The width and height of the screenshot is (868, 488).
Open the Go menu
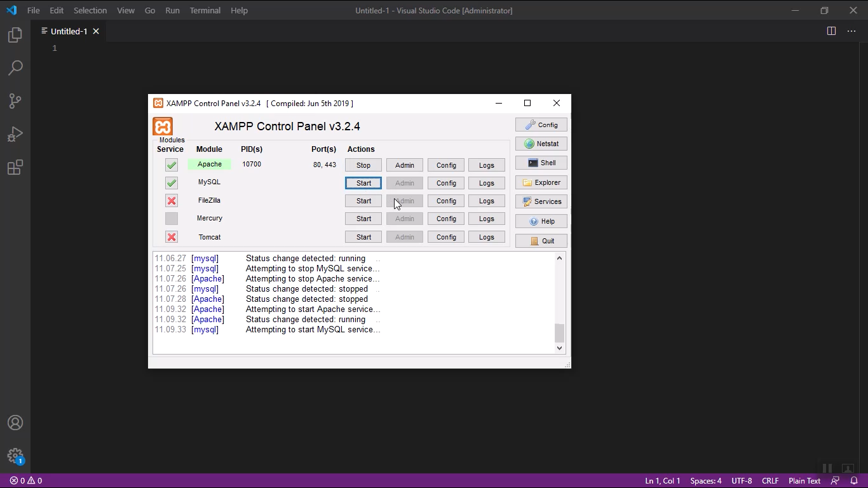point(150,10)
